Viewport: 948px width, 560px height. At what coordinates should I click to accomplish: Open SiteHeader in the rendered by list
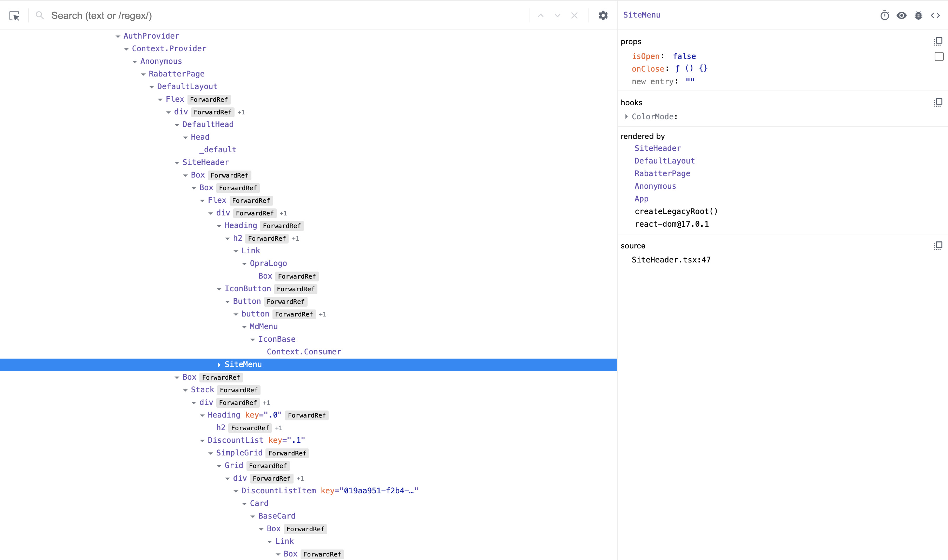(x=658, y=148)
